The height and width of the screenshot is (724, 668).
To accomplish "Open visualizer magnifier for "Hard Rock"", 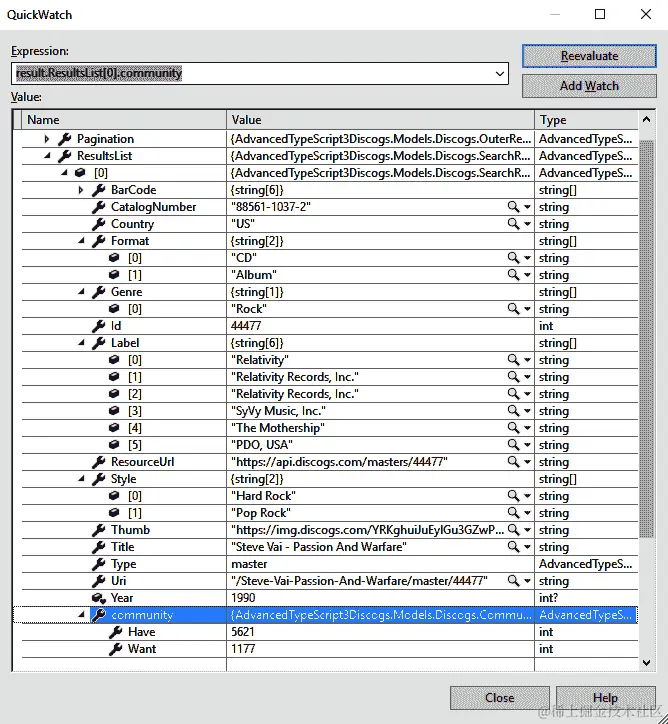I will pos(513,495).
